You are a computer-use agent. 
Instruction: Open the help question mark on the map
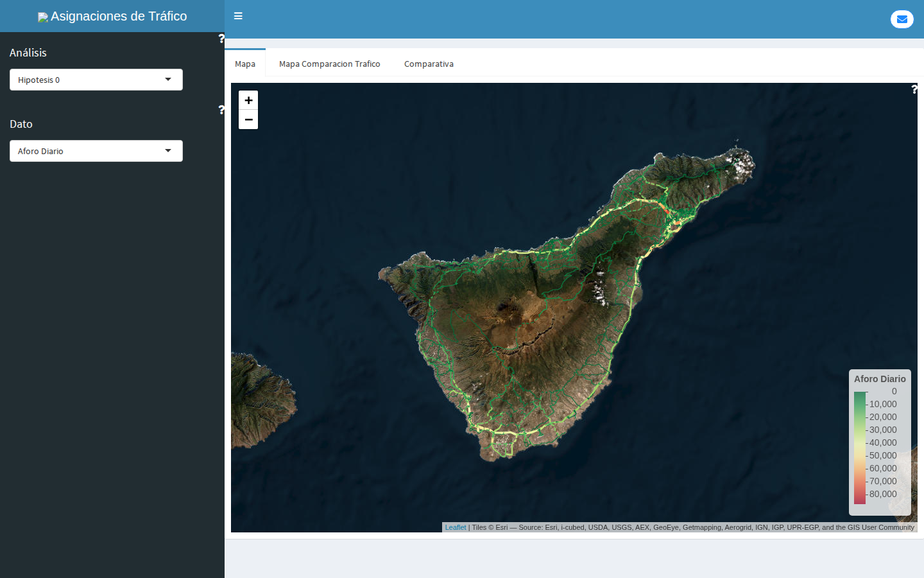coord(914,89)
